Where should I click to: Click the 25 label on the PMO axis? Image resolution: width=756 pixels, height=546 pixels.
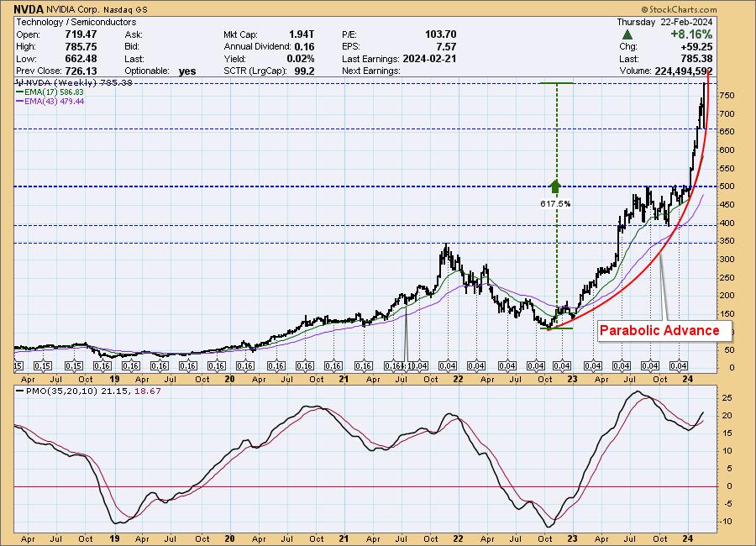(x=727, y=398)
